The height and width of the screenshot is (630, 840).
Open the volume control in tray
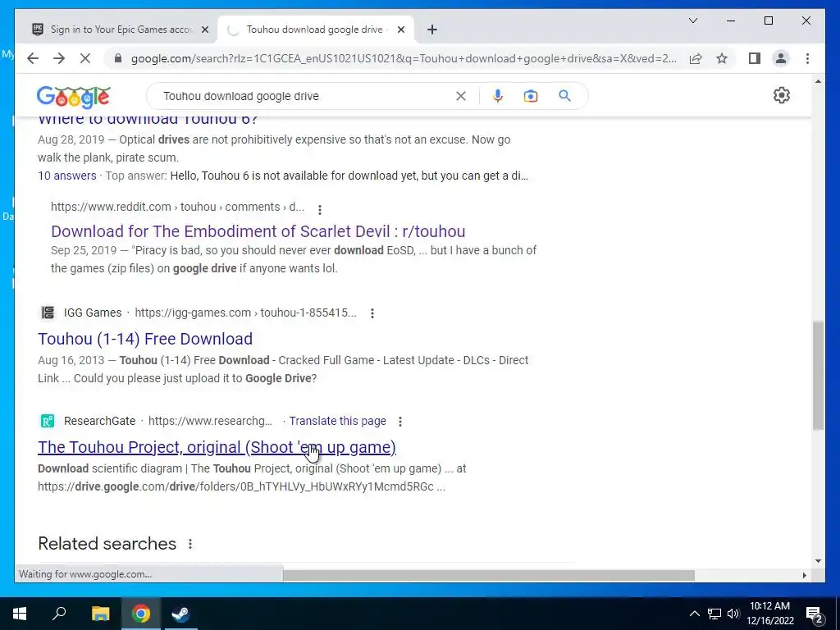pyautogui.click(x=733, y=614)
